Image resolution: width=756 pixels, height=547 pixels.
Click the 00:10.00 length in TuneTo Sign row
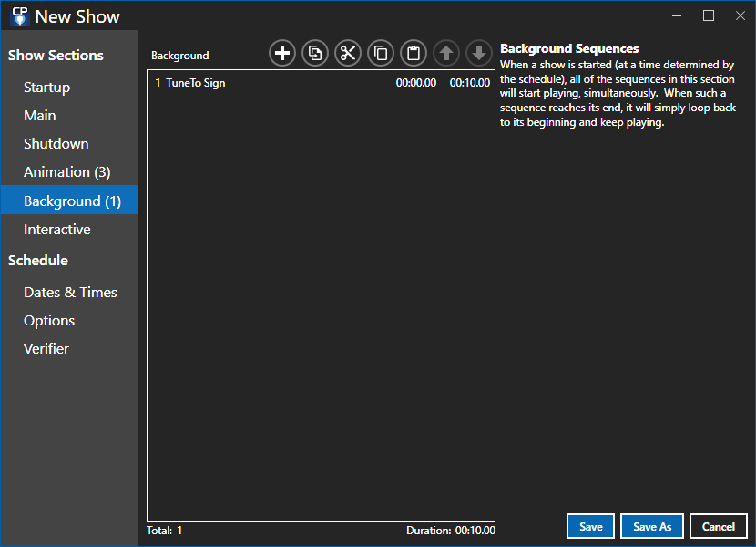[470, 83]
